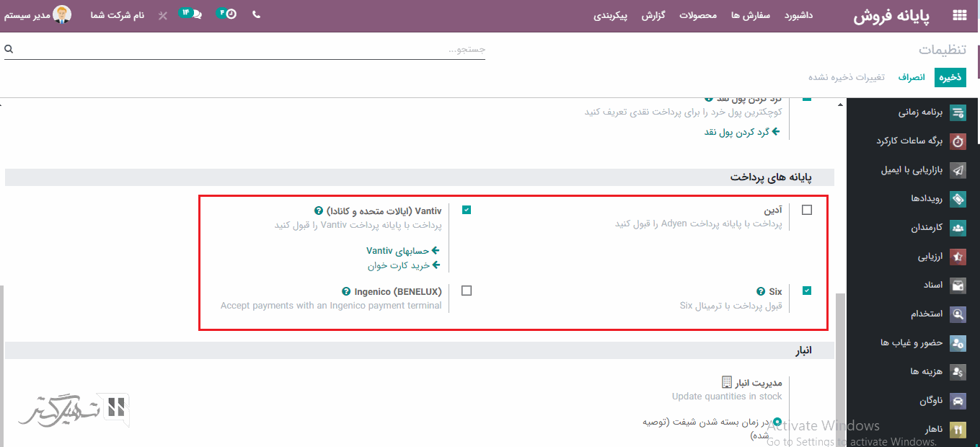The width and height of the screenshot is (980, 447).
Task: Click the تغییرات ذخیره نشده status text
Action: (847, 77)
